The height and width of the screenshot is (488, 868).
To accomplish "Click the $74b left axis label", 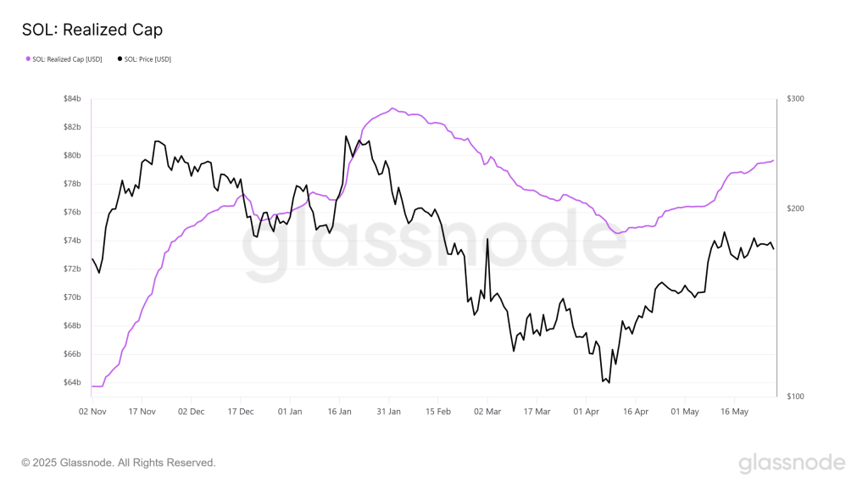I will tap(72, 240).
